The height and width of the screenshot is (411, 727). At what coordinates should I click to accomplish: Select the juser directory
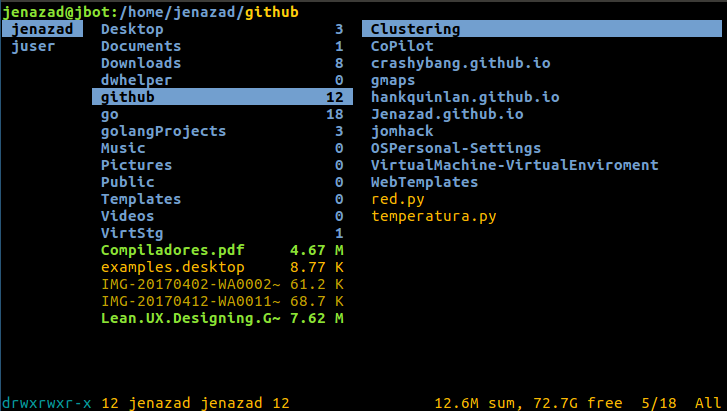(x=33, y=46)
